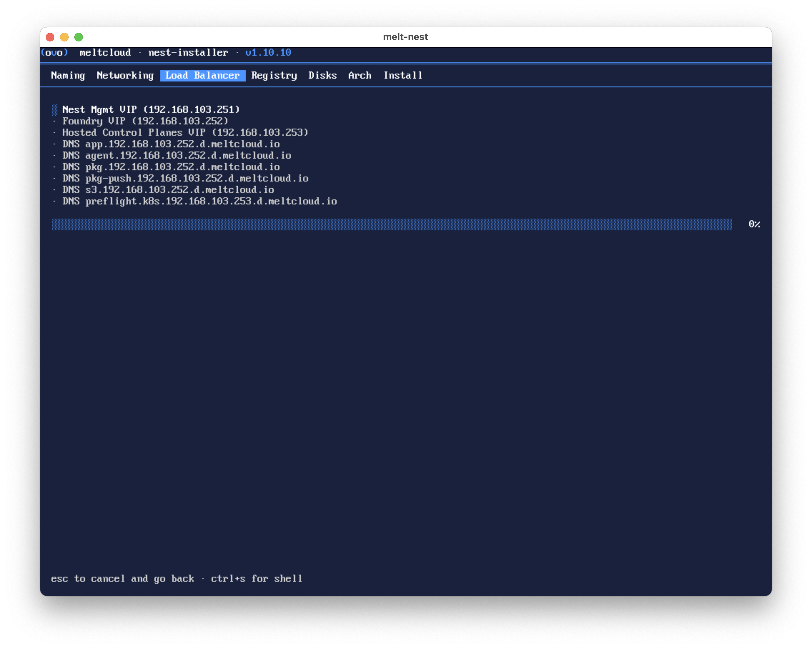Click the load balancer progress bar
Screen dimensions: 812x649
click(392, 224)
